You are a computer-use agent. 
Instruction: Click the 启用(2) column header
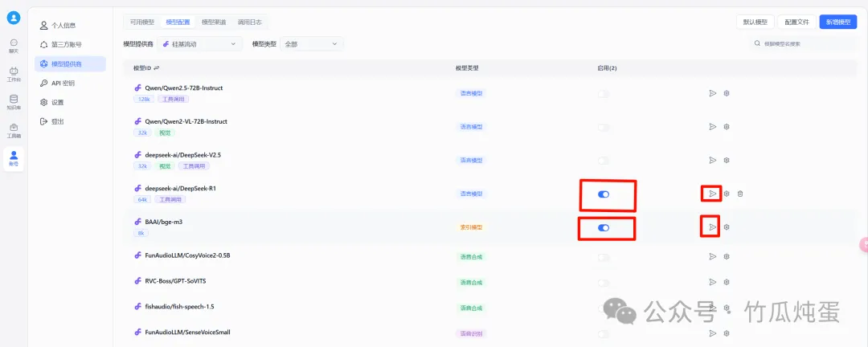pyautogui.click(x=607, y=68)
